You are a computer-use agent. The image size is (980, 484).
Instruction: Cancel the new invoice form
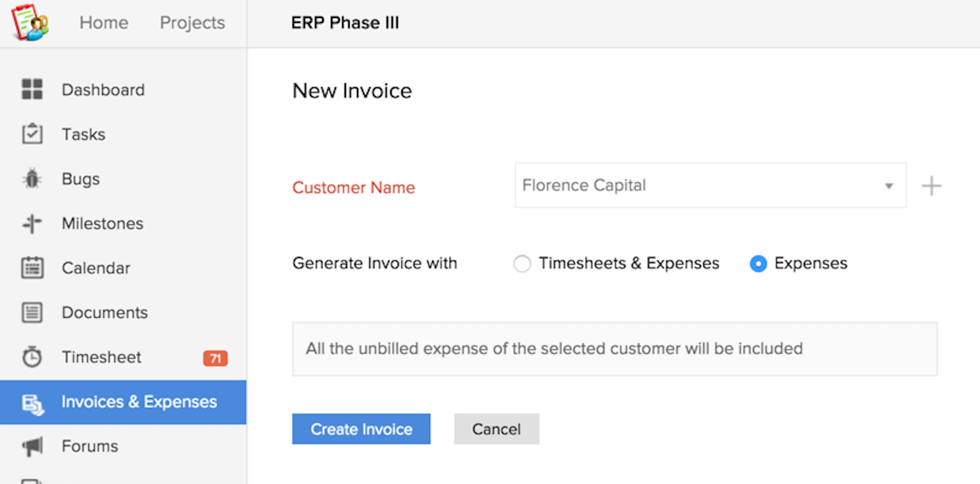(x=496, y=429)
